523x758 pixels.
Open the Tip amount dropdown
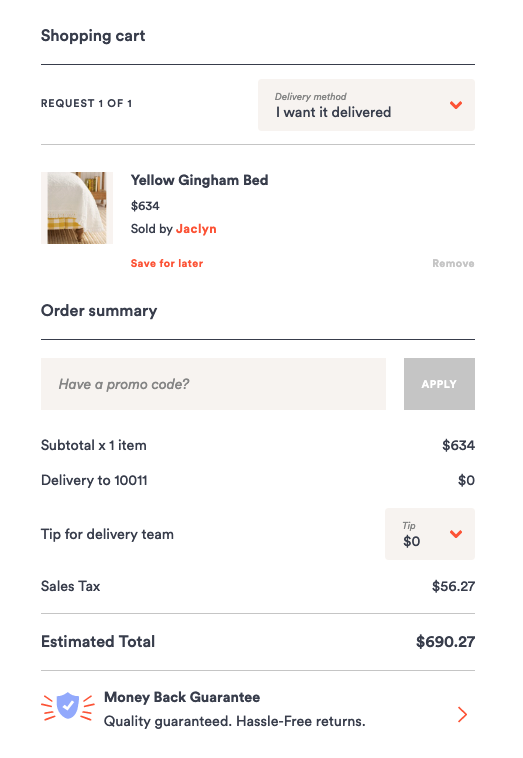pyautogui.click(x=430, y=534)
